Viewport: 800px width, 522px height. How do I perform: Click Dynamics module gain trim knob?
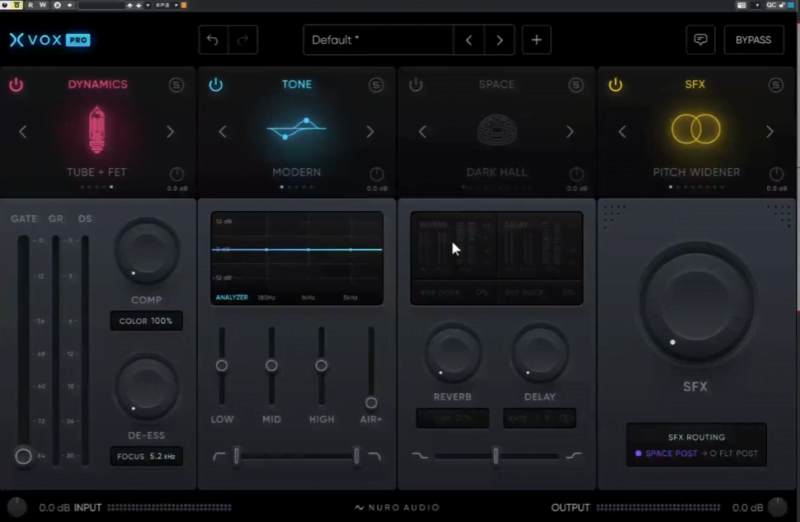[177, 174]
